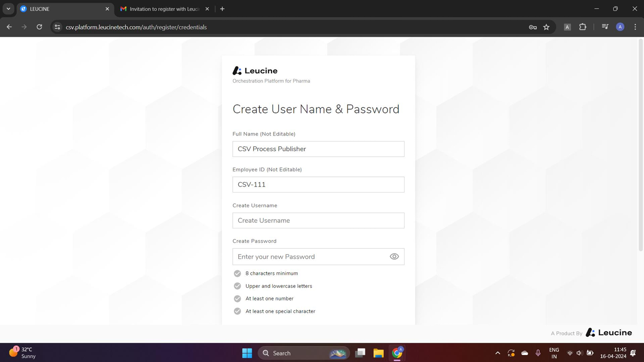Image resolution: width=644 pixels, height=362 pixels.
Task: Go back to previous page
Action: 9,27
